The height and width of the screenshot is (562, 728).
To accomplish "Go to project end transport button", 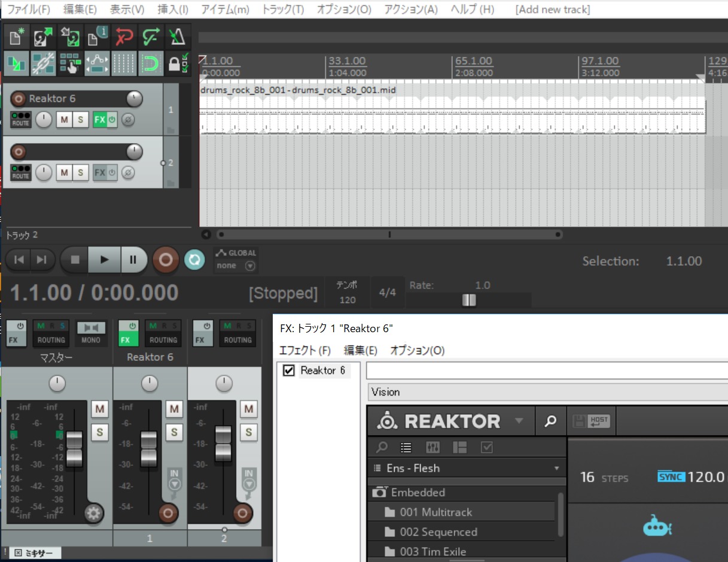I will coord(41,260).
